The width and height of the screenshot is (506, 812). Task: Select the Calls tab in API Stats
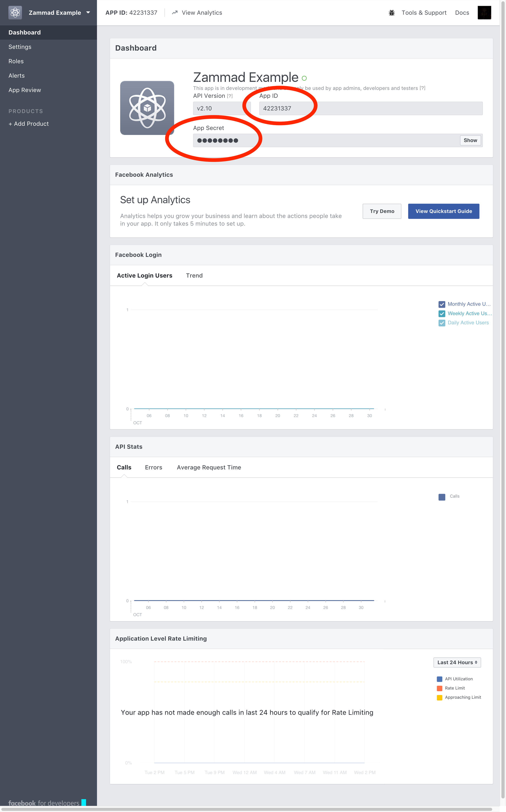(x=124, y=467)
